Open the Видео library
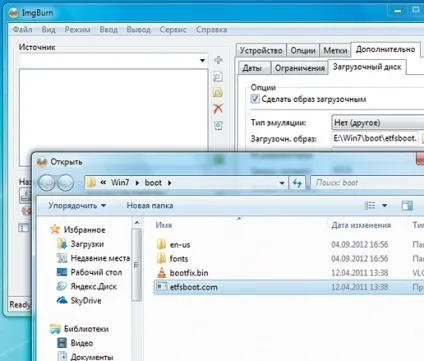The height and width of the screenshot is (361, 424). pyautogui.click(x=75, y=343)
